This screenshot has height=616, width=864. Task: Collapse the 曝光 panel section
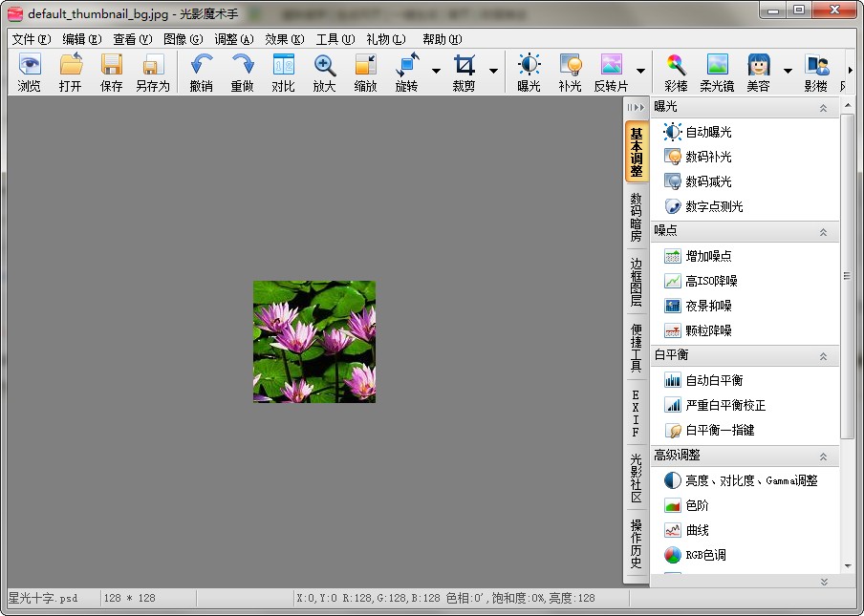click(x=823, y=108)
